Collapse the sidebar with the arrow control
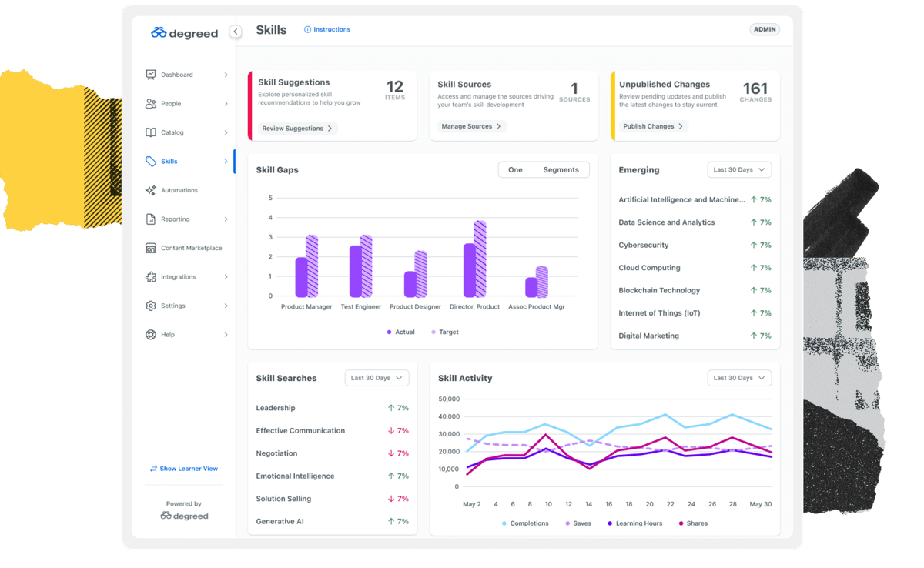The height and width of the screenshot is (568, 924). pyautogui.click(x=235, y=32)
